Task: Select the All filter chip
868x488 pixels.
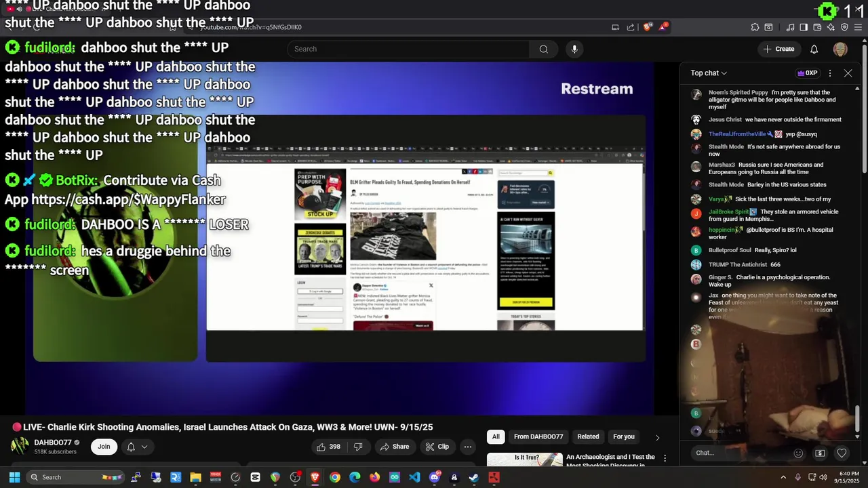Action: pos(496,436)
